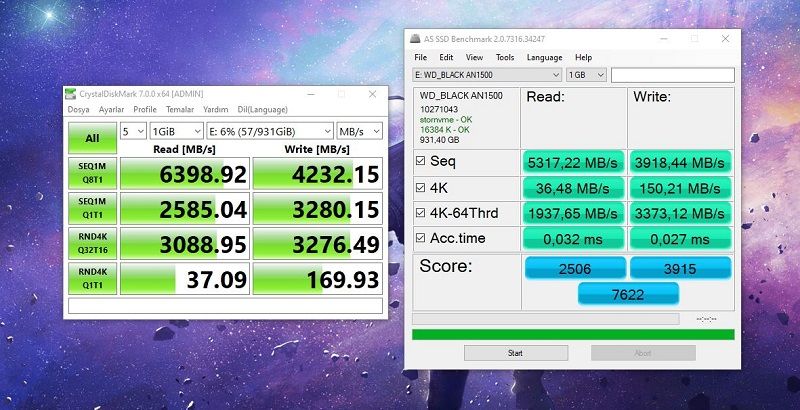Click the 931,40 GB capacity text
The image size is (800, 410).
point(439,140)
